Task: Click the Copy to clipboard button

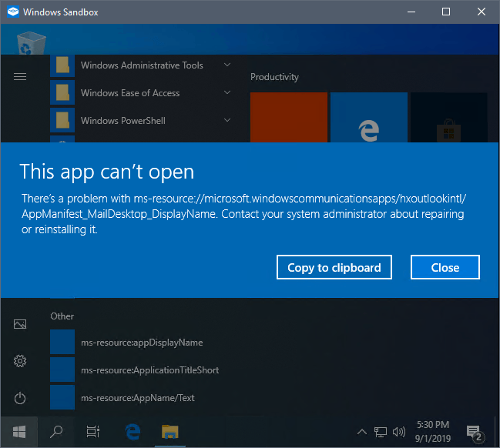Action: (x=334, y=267)
